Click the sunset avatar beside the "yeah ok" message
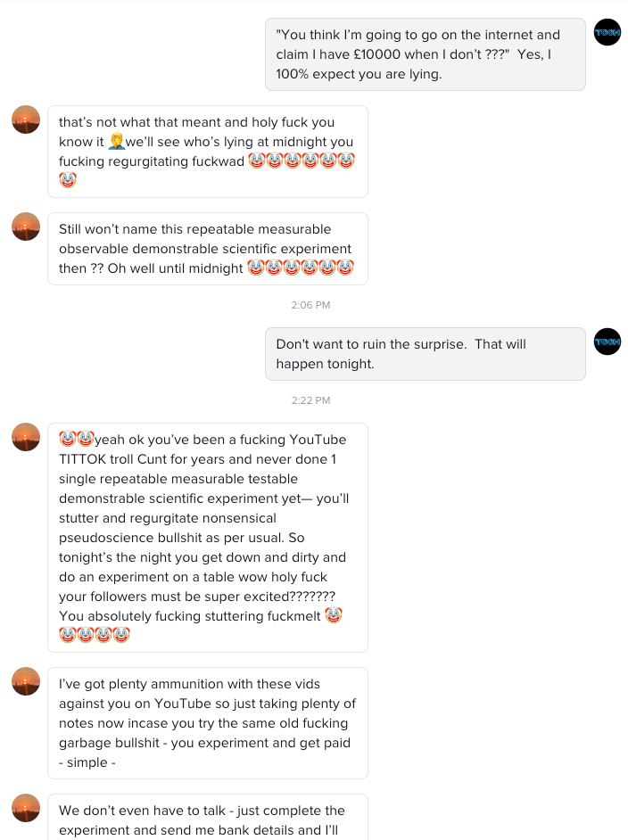628x840 pixels. [26, 437]
